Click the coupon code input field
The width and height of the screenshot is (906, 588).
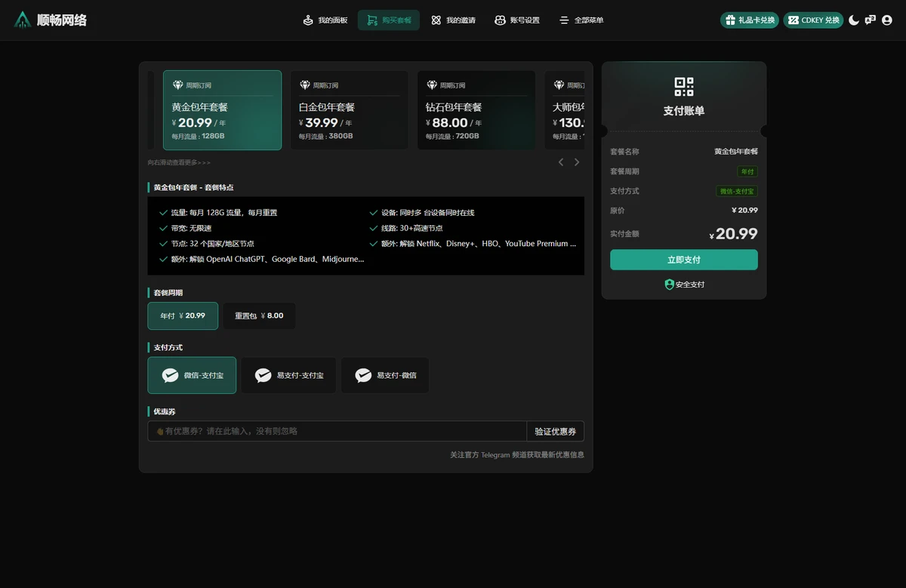tap(337, 431)
